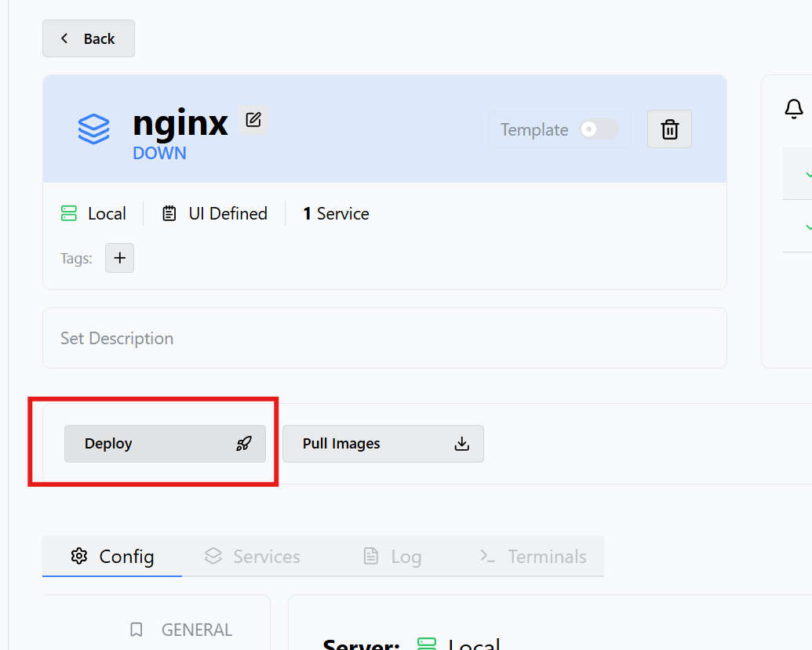Click the Set Description field
The height and width of the screenshot is (650, 812).
[x=384, y=338]
